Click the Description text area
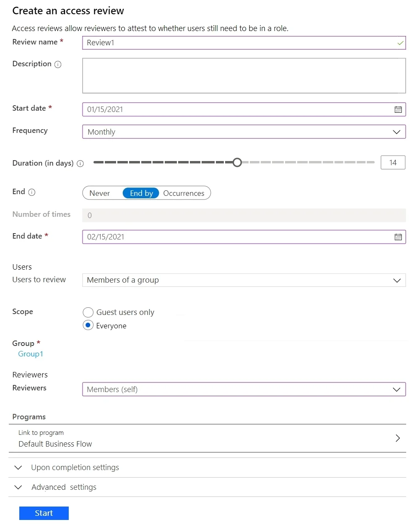The height and width of the screenshot is (525, 420). tap(244, 75)
